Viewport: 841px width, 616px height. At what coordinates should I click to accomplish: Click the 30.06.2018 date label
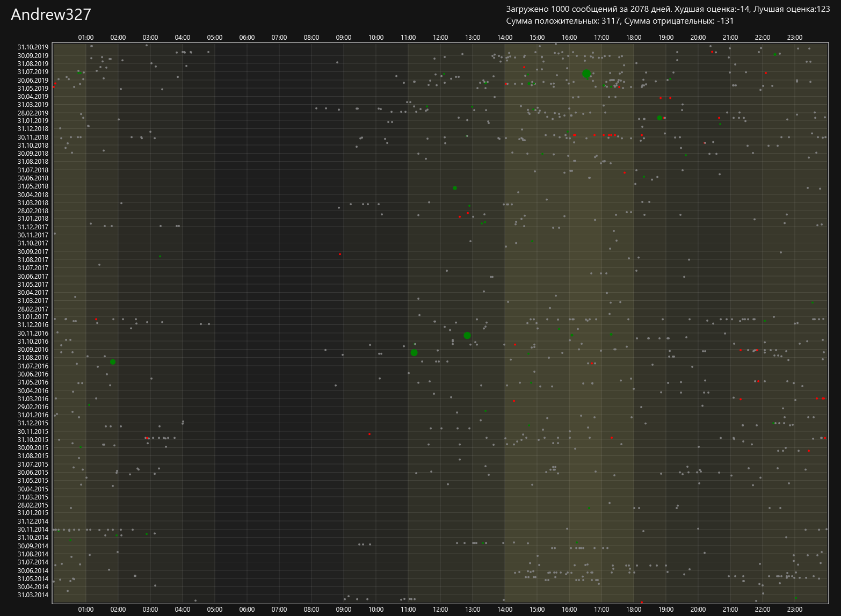coord(33,178)
